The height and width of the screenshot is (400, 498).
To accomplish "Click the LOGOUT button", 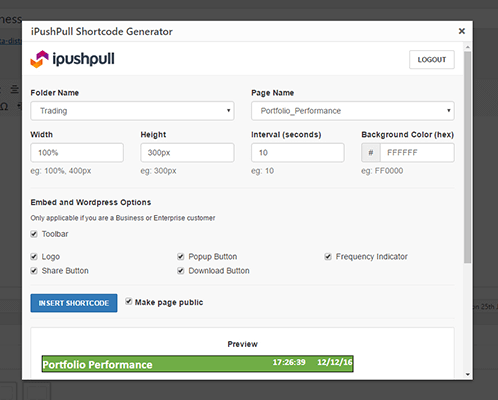I will (432, 60).
